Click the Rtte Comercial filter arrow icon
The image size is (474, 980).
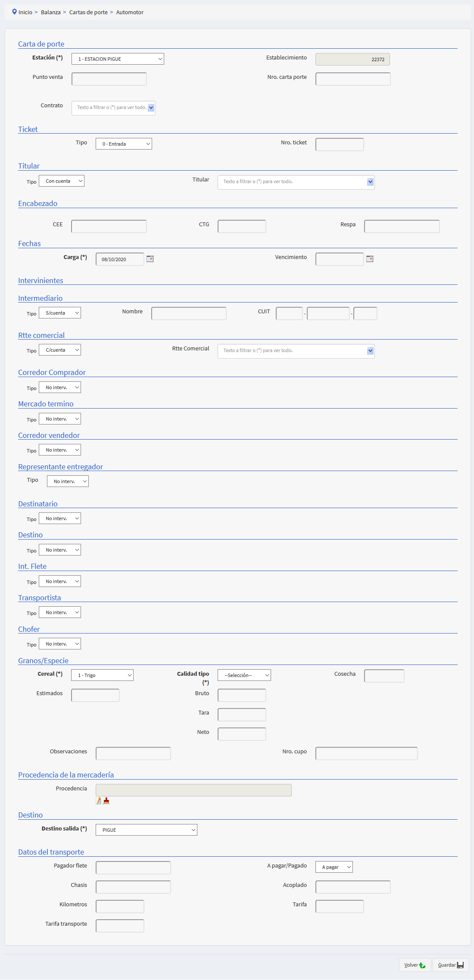[370, 351]
